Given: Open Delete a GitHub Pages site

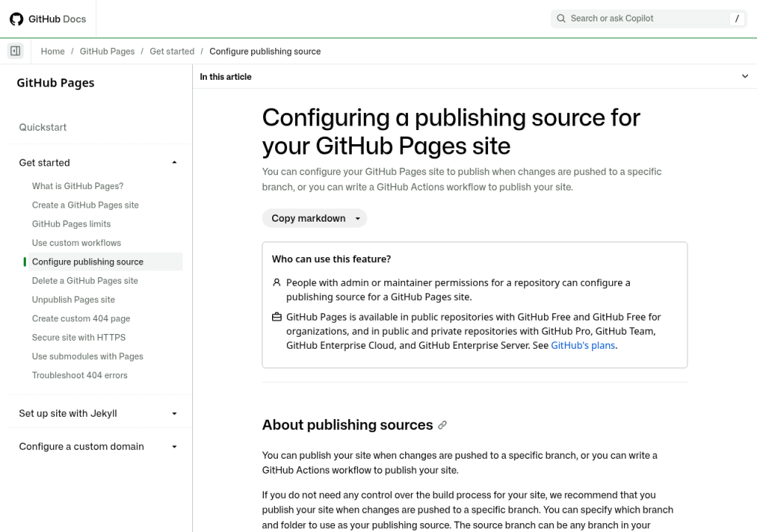Looking at the screenshot, I should coord(85,281).
